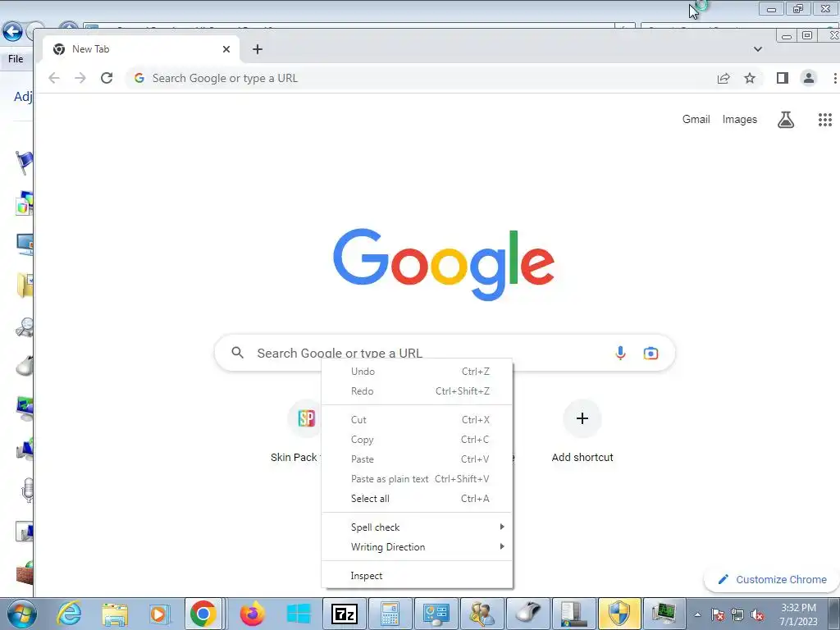Click Chrome's reload page icon
Viewport: 840px width, 630px height.
(107, 78)
